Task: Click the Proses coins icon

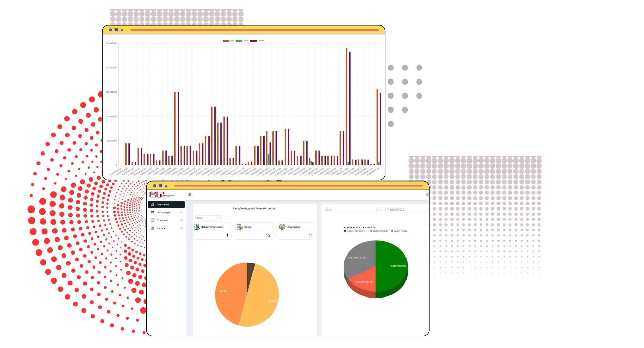Action: pyautogui.click(x=240, y=227)
